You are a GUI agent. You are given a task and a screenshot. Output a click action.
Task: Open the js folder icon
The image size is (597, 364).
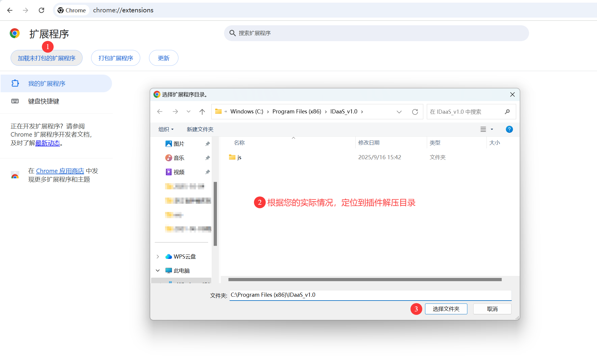click(232, 157)
